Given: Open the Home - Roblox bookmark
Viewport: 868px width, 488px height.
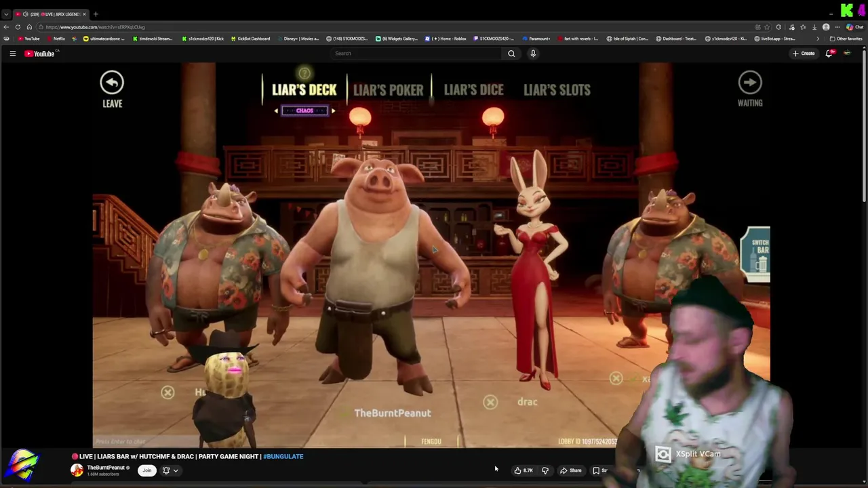Looking at the screenshot, I should (446, 39).
